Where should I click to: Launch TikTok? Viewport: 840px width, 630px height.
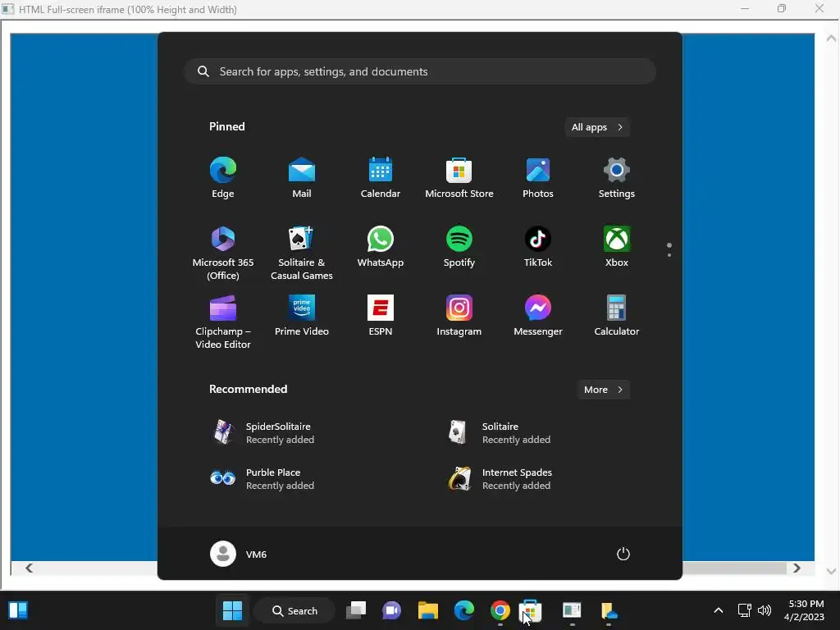tap(538, 247)
